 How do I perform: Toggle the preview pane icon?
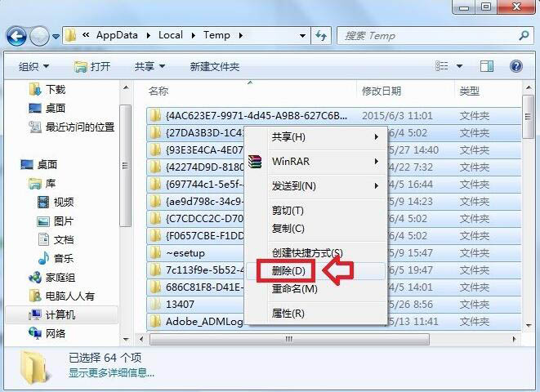point(487,66)
